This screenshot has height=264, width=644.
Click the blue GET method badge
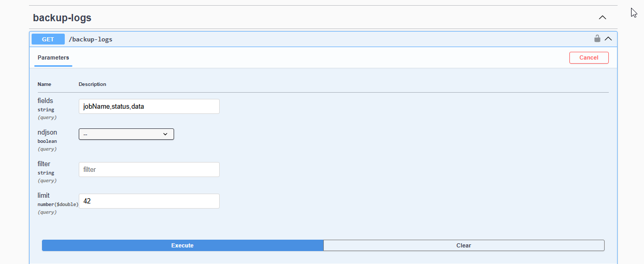[48, 39]
